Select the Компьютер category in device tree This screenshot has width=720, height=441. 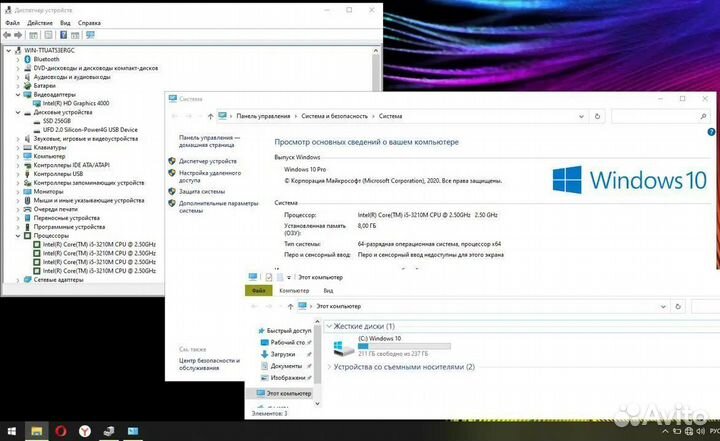(x=49, y=156)
